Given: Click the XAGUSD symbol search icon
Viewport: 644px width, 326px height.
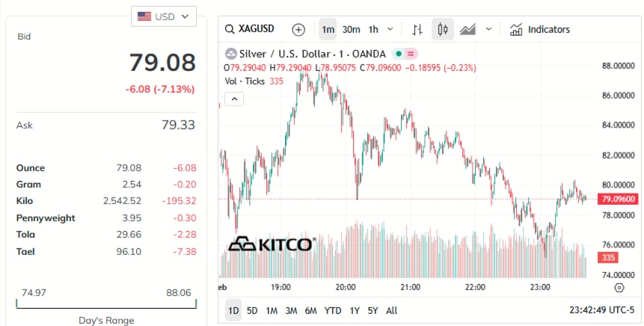Looking at the screenshot, I should point(230,30).
